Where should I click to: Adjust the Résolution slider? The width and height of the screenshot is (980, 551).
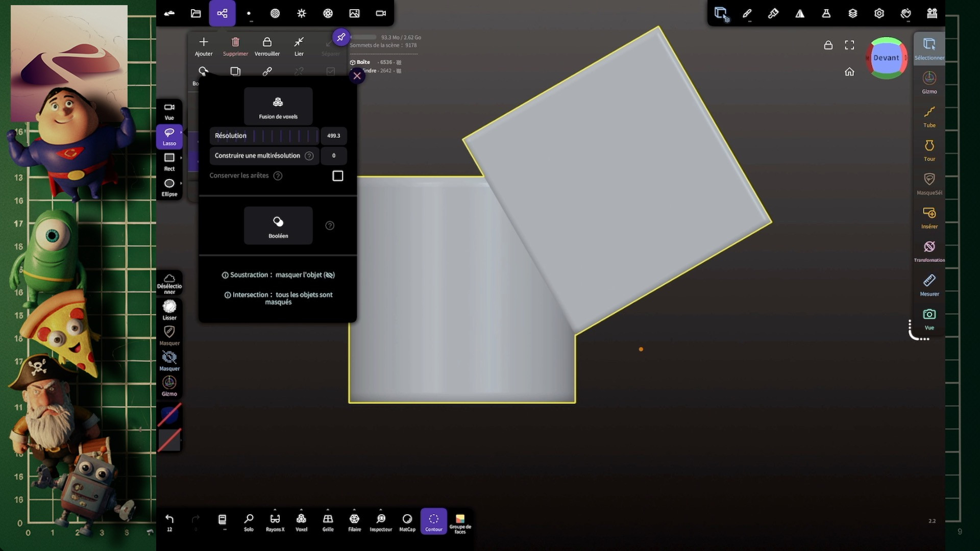pos(285,136)
